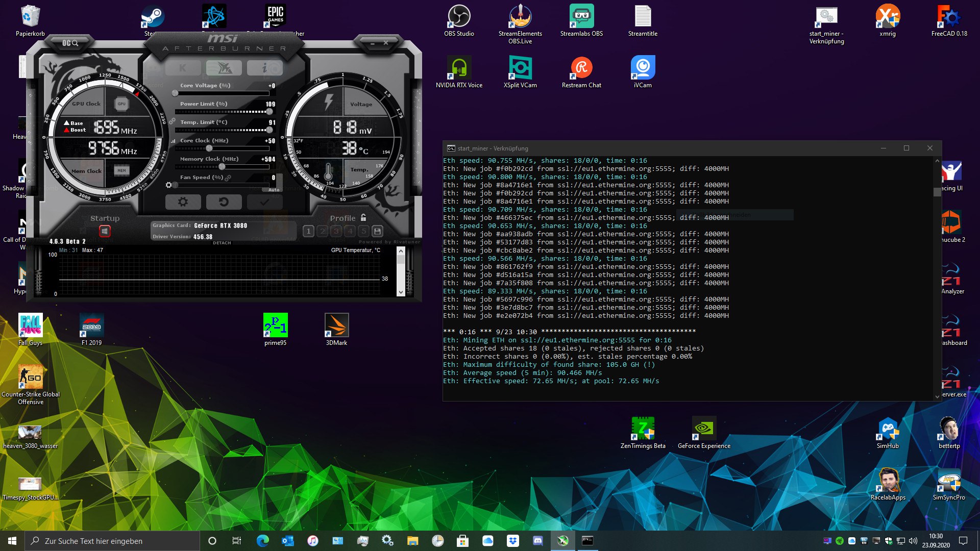Click the Memory Clock slider handle

click(x=222, y=167)
